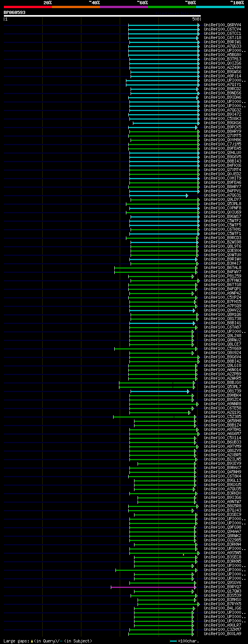Select the UniRef100_B8BI41 label
The image size is (248, 644).
coord(222,323)
